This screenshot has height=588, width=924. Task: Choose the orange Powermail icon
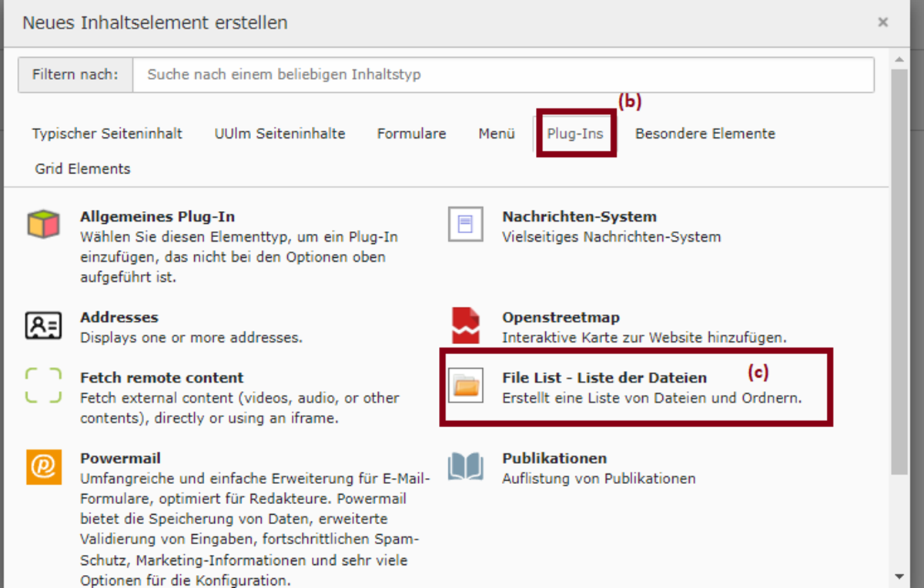coord(43,466)
